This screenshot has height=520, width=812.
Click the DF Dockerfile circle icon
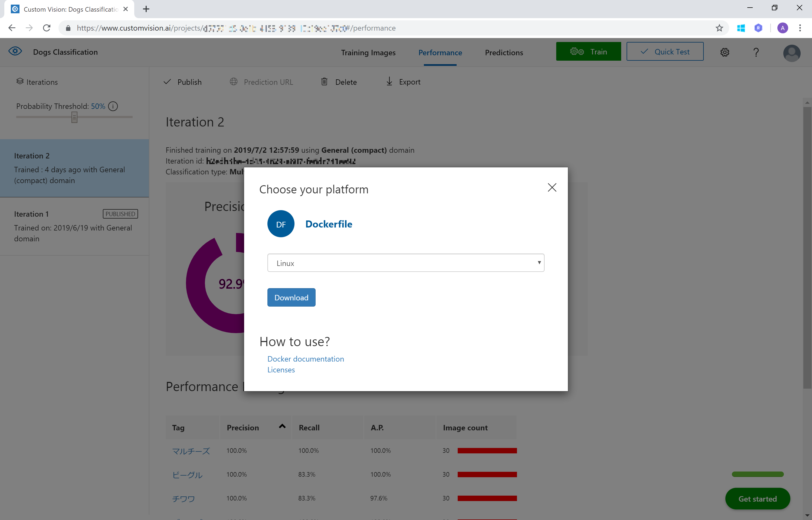[281, 224]
